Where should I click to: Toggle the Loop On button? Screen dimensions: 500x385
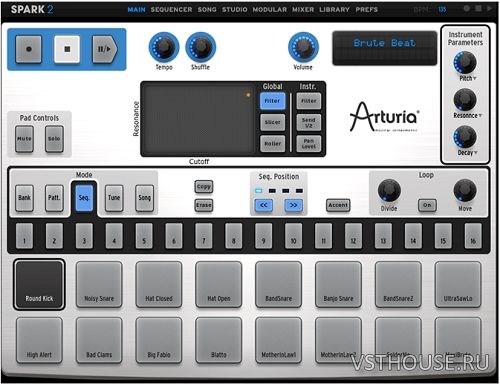pos(427,205)
